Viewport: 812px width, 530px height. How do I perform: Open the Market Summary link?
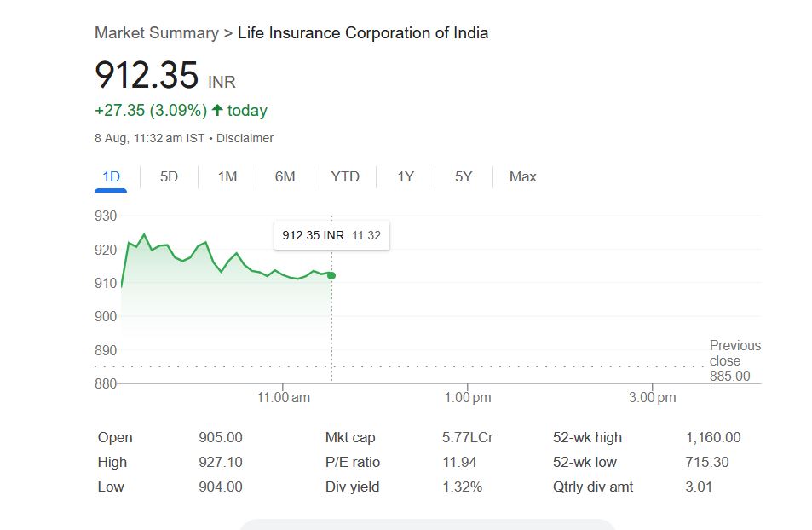[157, 33]
